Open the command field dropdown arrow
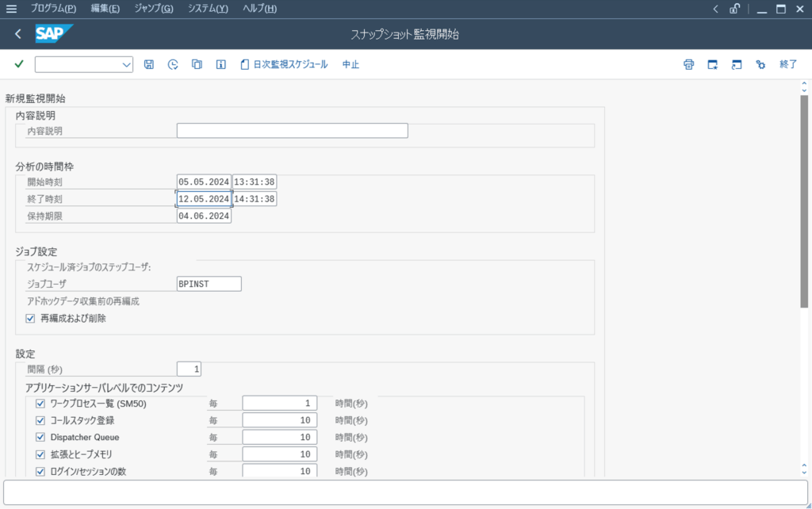Image resolution: width=812 pixels, height=509 pixels. point(125,64)
